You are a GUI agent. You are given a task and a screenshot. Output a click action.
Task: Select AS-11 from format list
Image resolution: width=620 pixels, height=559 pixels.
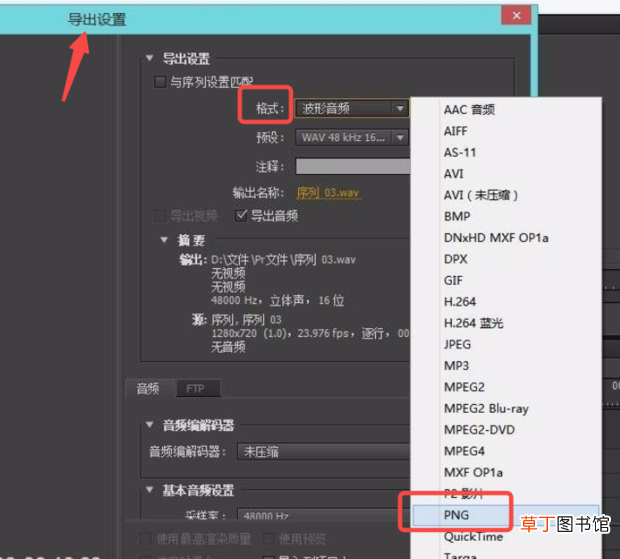506,152
